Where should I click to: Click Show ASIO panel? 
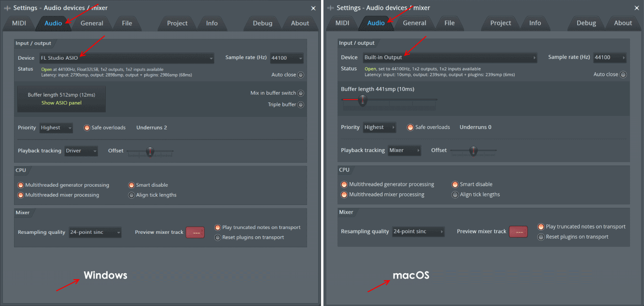coord(62,103)
